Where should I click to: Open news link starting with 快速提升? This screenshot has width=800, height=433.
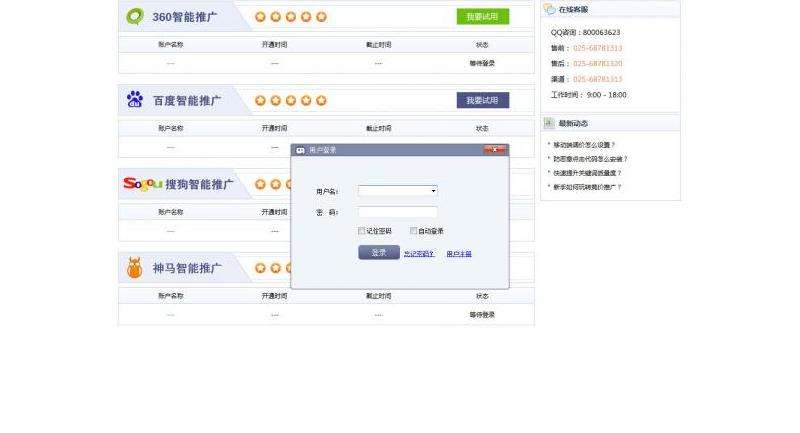(x=587, y=173)
